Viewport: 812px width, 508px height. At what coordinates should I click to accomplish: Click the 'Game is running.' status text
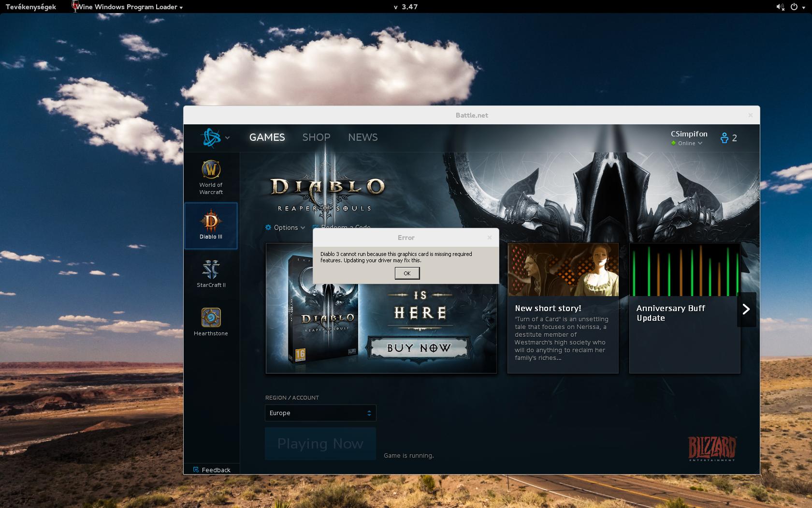point(408,455)
